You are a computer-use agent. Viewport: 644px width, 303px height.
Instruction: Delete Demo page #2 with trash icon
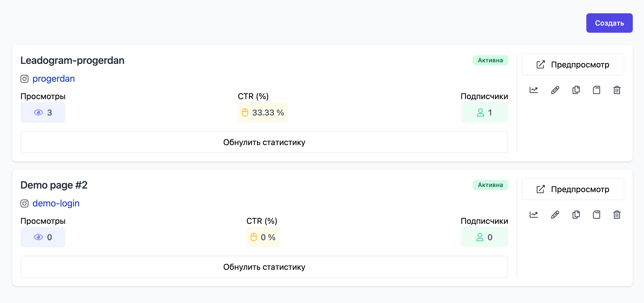[x=617, y=215]
